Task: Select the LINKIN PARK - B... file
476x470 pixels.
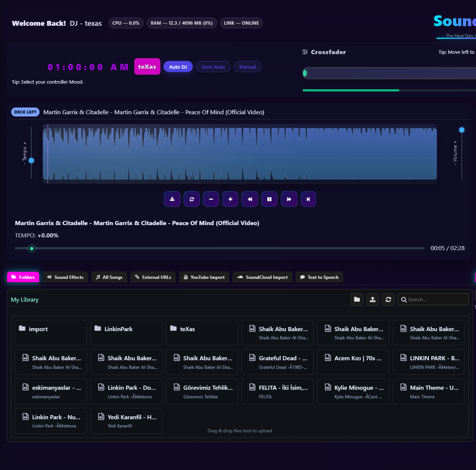Action: (x=429, y=362)
